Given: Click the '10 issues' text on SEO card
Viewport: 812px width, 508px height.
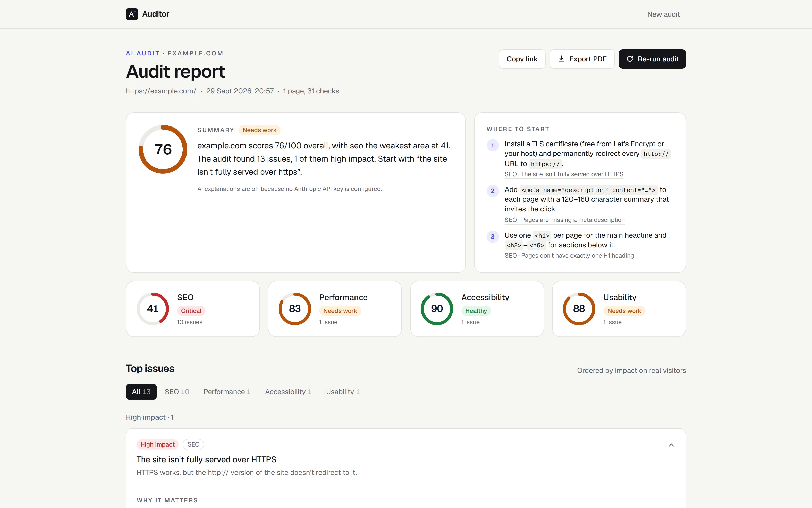Looking at the screenshot, I should pos(190,322).
